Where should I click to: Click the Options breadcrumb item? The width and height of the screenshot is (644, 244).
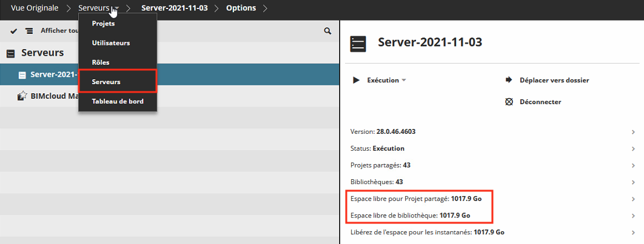pos(241,8)
